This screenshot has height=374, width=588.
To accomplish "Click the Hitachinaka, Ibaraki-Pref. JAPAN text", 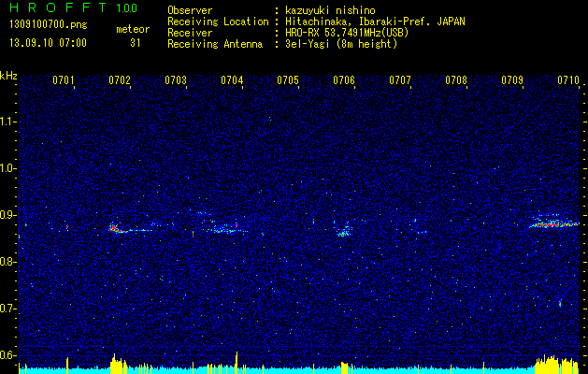I will tap(375, 22).
